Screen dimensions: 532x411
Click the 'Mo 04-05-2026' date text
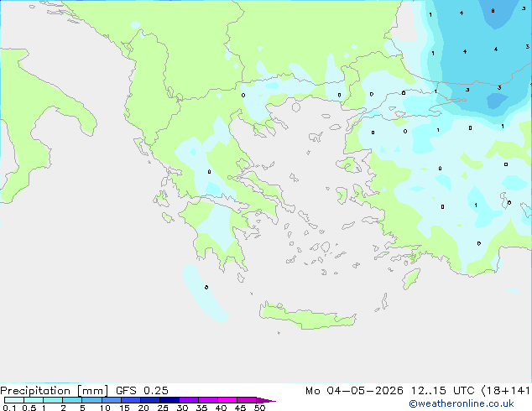point(355,391)
